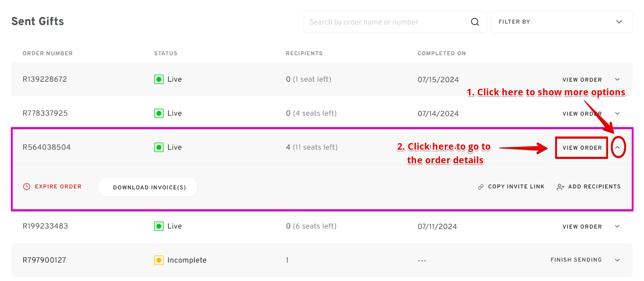Viewport: 644px width, 281px height.
Task: Click the green Live status icon for R199233483
Action: click(159, 226)
